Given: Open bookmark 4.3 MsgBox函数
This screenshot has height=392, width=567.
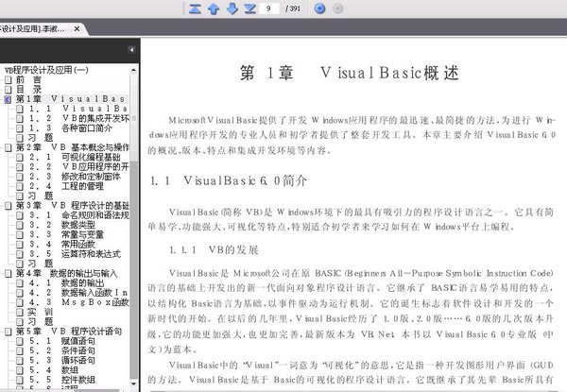Looking at the screenshot, I should coord(78,302).
